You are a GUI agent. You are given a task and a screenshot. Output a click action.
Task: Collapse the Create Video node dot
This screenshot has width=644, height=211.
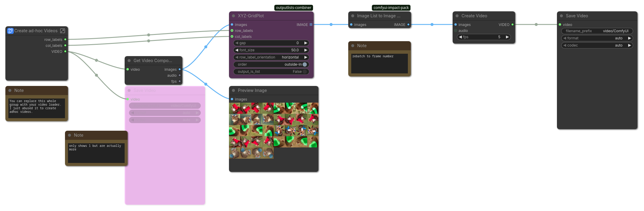click(x=457, y=16)
